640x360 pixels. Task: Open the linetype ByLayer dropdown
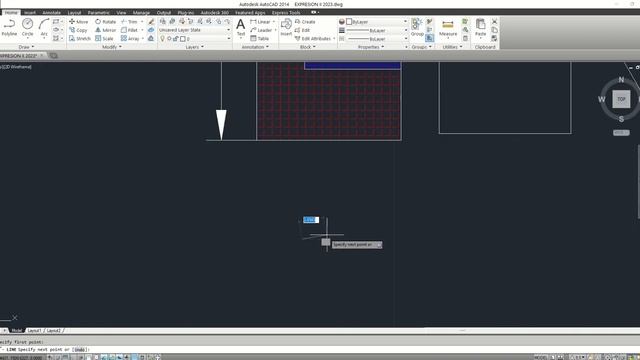click(x=377, y=39)
